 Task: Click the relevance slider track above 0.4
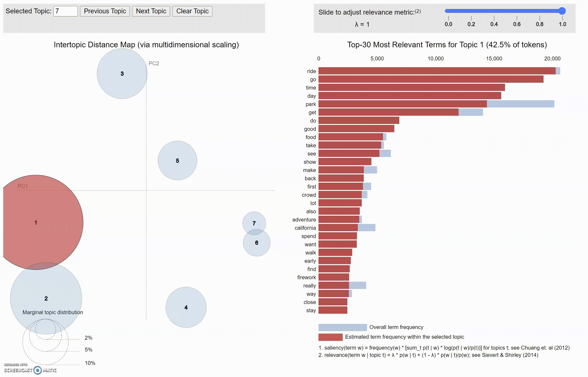pyautogui.click(x=494, y=11)
